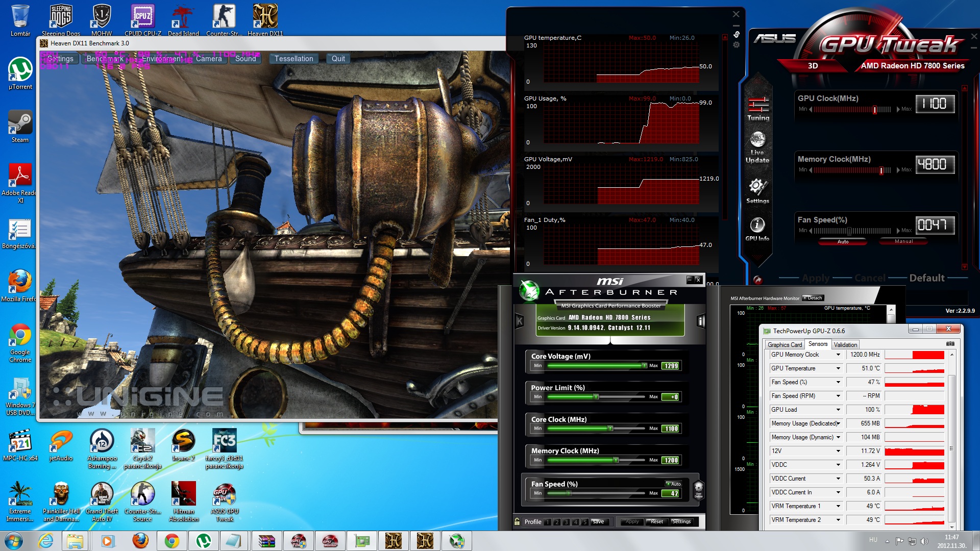Click Internet Explorer taskbar icon
Screen dimensions: 980x551
46,541
